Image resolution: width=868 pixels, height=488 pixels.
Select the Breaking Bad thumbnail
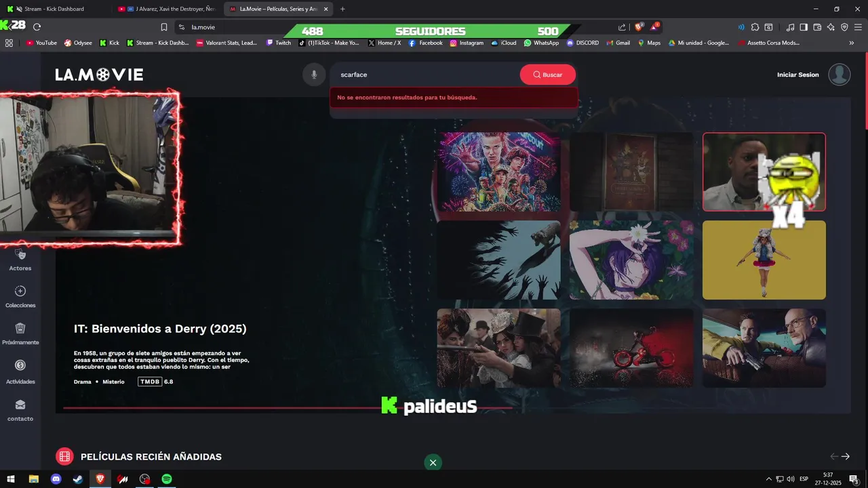click(x=764, y=348)
